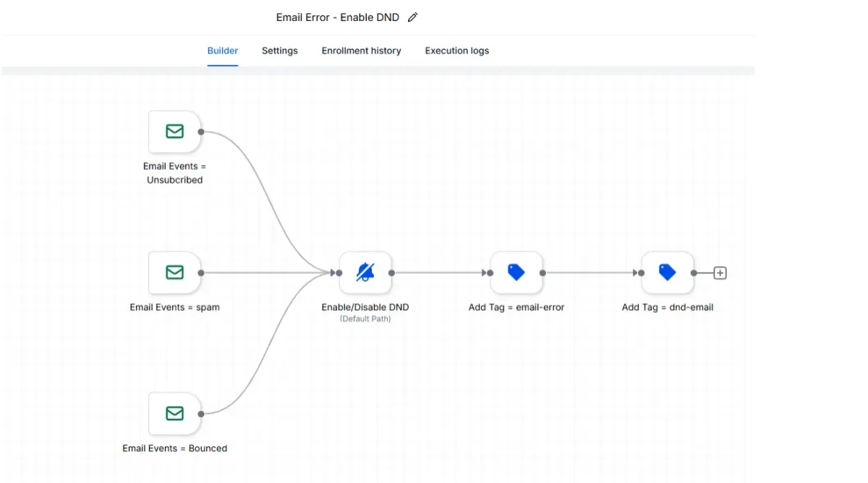This screenshot has height=483, width=868.
Task: Click the Enable/Disable DND label
Action: click(x=365, y=307)
